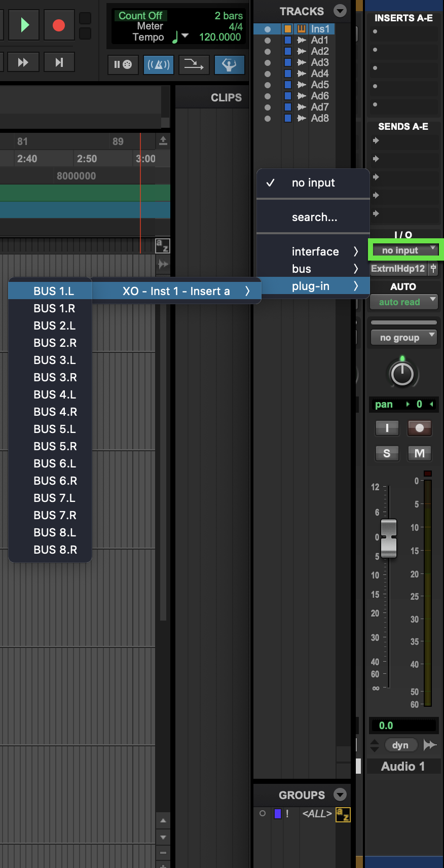Open the Groups list dropdown menu
444x868 pixels.
(x=340, y=794)
